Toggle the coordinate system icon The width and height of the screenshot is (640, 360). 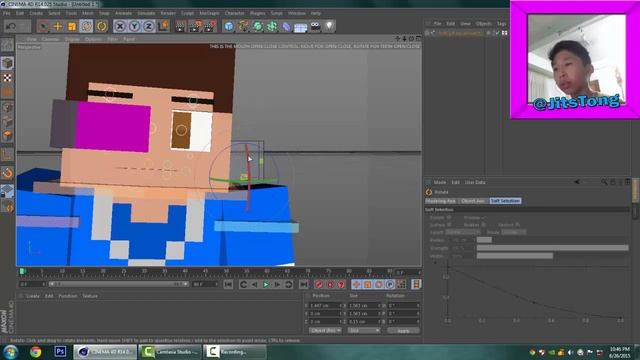[x=163, y=26]
